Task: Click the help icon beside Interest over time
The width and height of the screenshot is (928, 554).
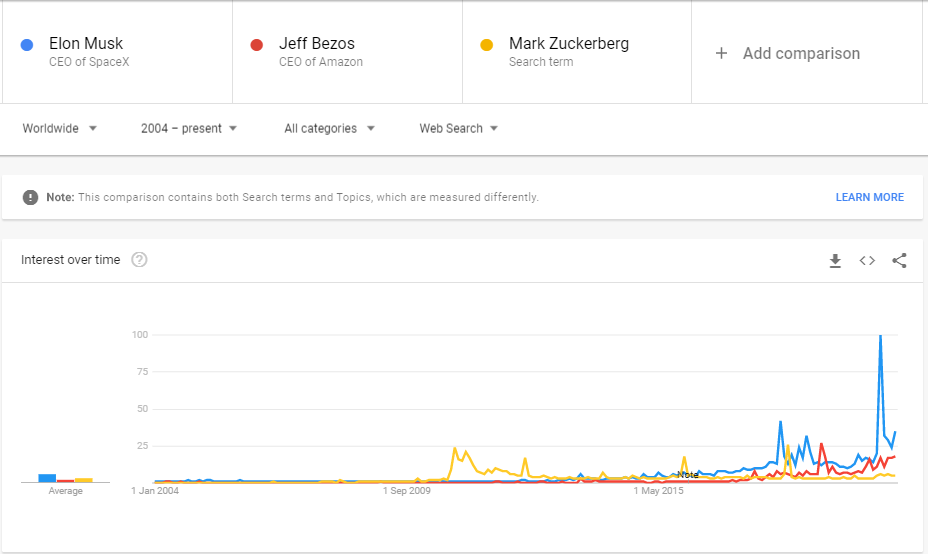Action: click(140, 260)
